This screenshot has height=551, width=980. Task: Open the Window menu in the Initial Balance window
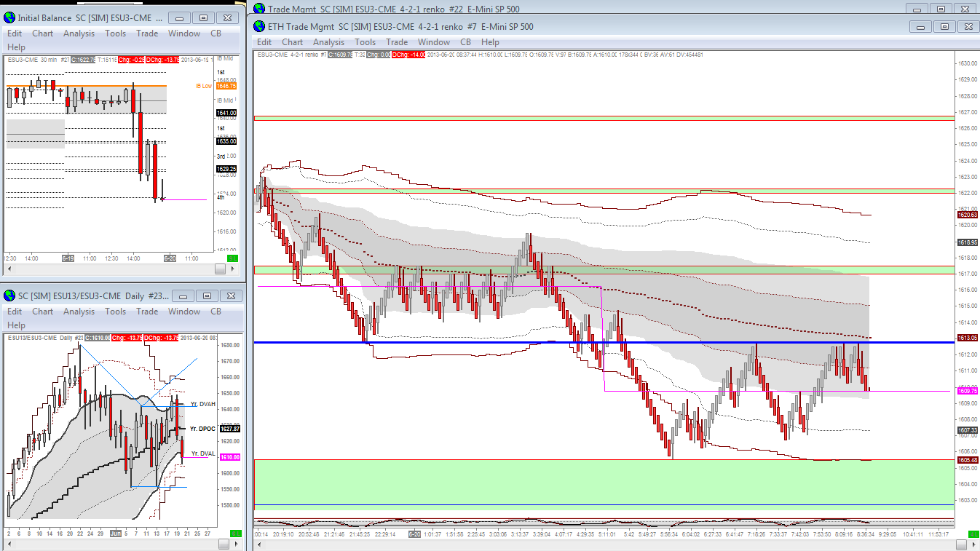184,33
